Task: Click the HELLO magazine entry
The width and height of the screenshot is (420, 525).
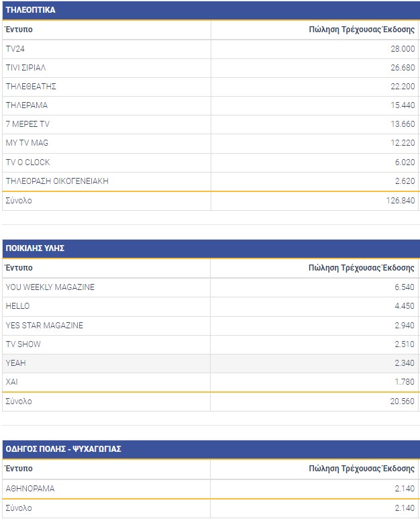Action: (17, 306)
